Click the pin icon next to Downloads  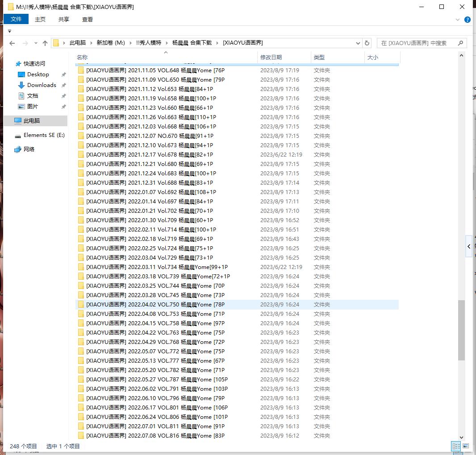pos(63,85)
